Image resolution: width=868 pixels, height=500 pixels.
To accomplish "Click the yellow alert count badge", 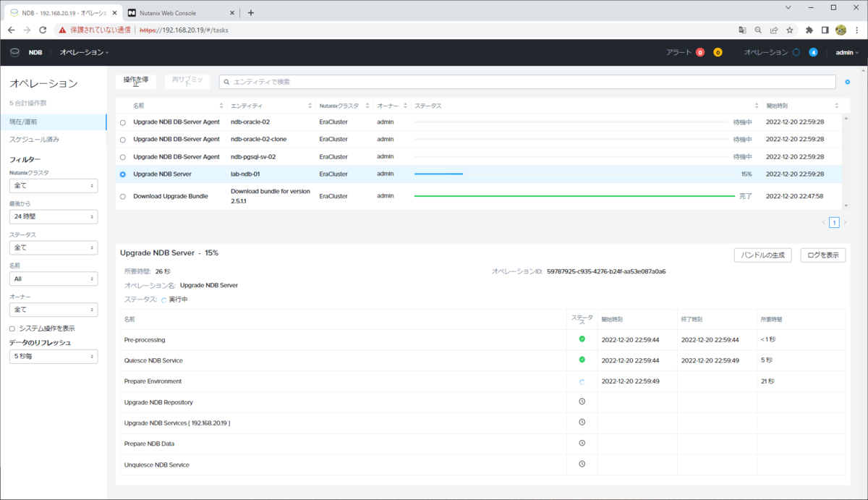I will (718, 52).
